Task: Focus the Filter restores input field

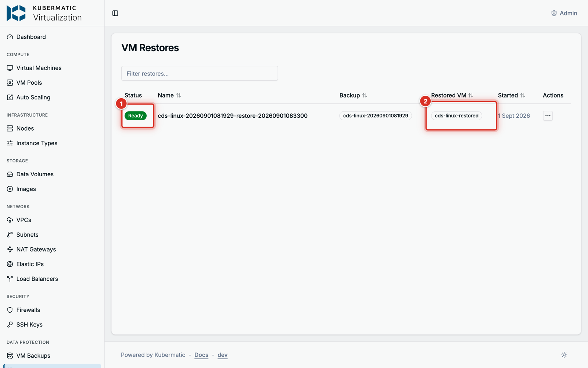Action: pos(200,73)
